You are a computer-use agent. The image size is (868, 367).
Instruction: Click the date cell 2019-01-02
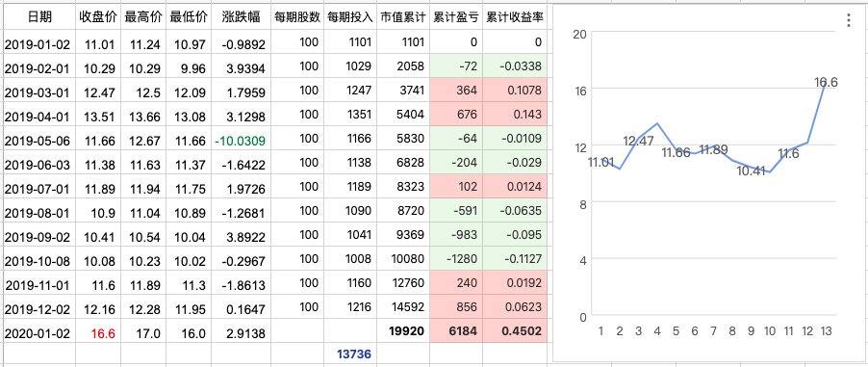coord(39,42)
